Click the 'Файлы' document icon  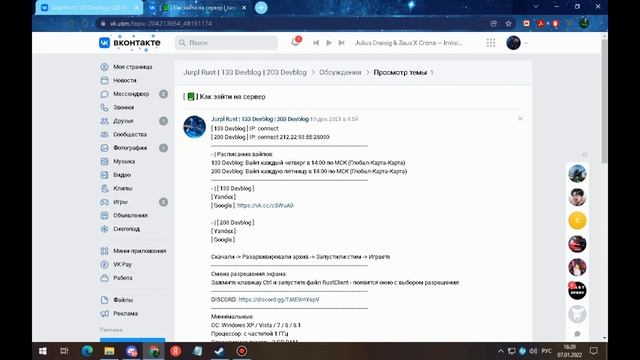pos(104,300)
